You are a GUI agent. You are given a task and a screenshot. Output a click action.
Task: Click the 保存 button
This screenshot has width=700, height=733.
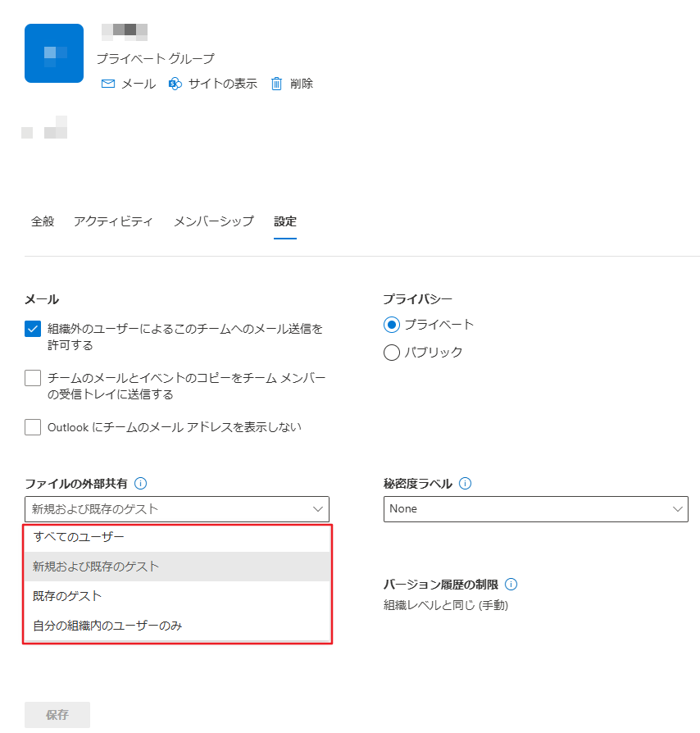pyautogui.click(x=56, y=715)
